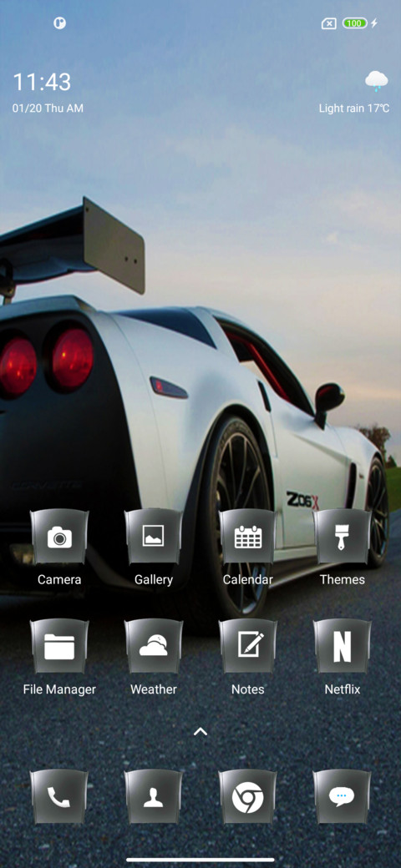This screenshot has width=401, height=868.
Task: Open Messages from the dock
Action: [x=343, y=796]
